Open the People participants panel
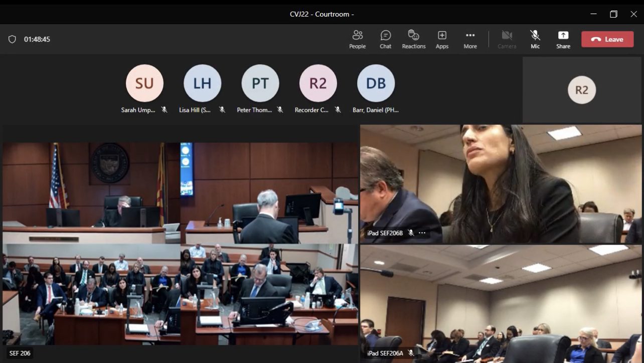Viewport: 644px width, 363px height. (x=357, y=39)
